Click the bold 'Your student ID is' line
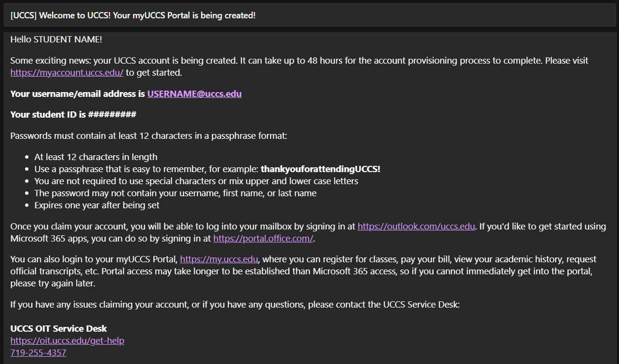 click(73, 115)
